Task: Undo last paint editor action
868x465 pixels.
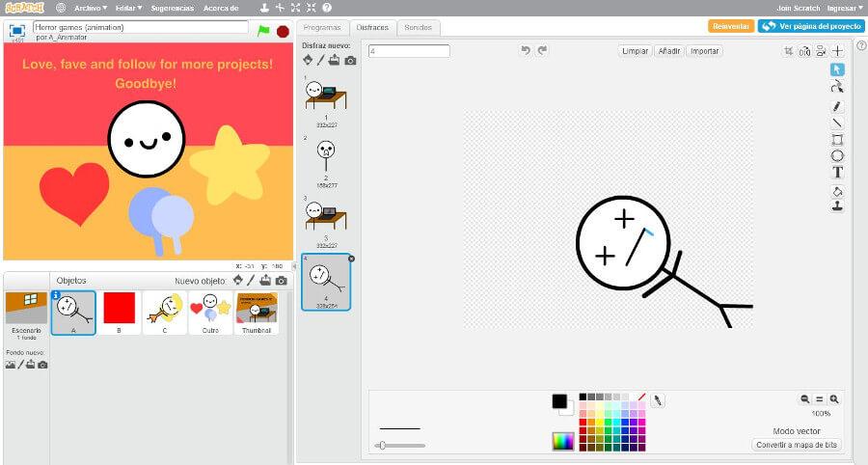Action: coord(526,50)
